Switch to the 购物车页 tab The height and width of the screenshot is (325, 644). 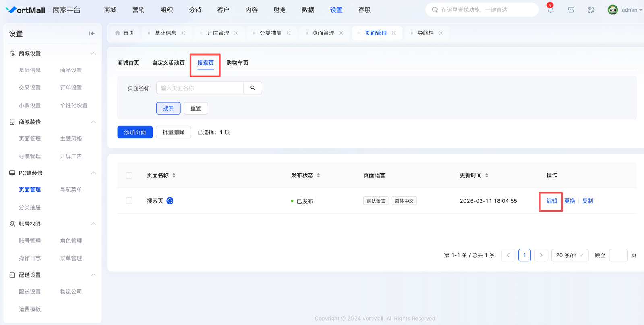pos(237,63)
